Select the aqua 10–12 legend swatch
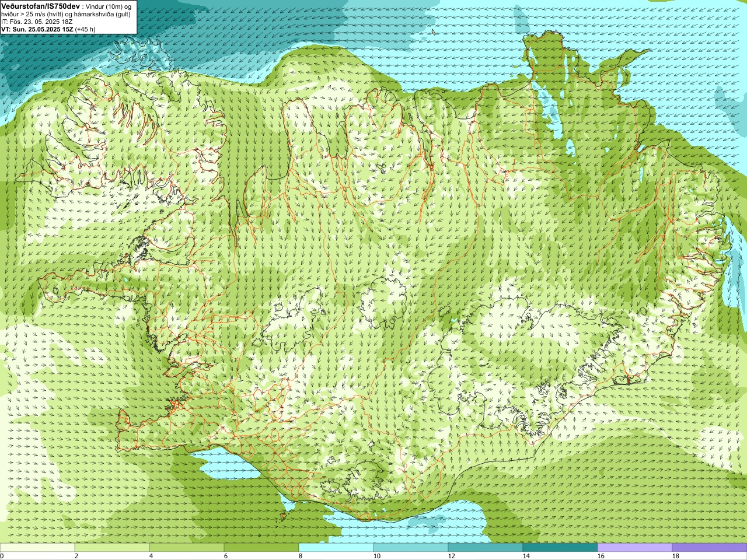 click(411, 548)
